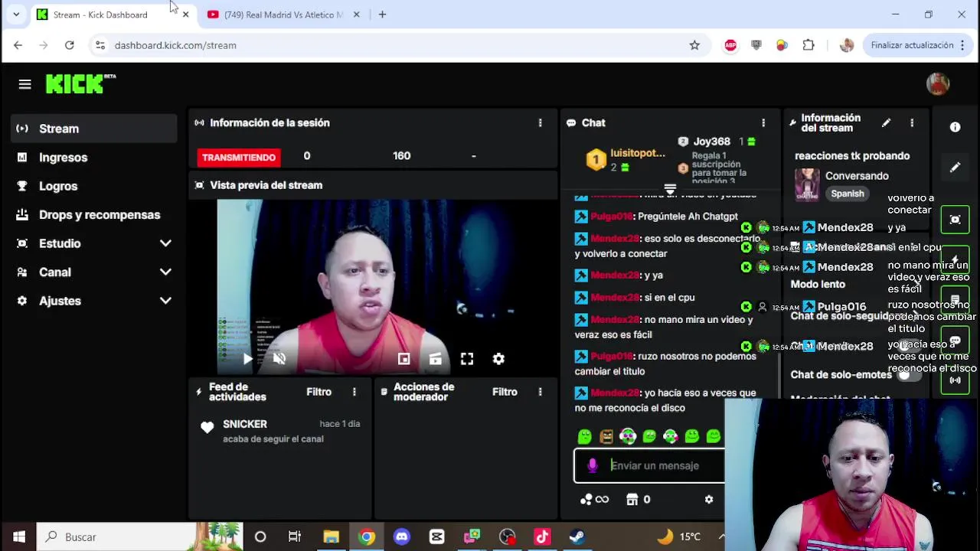Expand the Estudio sidebar section
Viewport: 980px width, 551px height.
click(165, 243)
